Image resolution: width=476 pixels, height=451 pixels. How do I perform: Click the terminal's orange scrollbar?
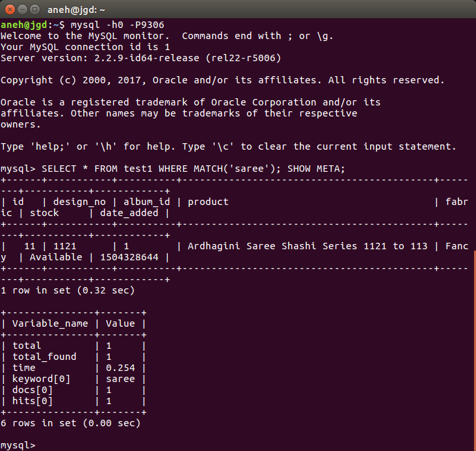[x=475, y=350]
